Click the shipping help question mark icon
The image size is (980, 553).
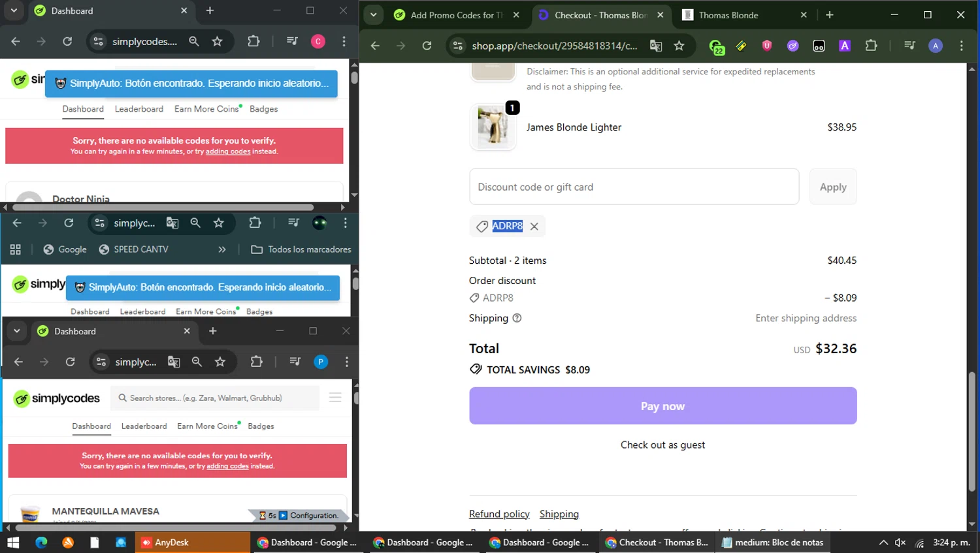click(517, 318)
